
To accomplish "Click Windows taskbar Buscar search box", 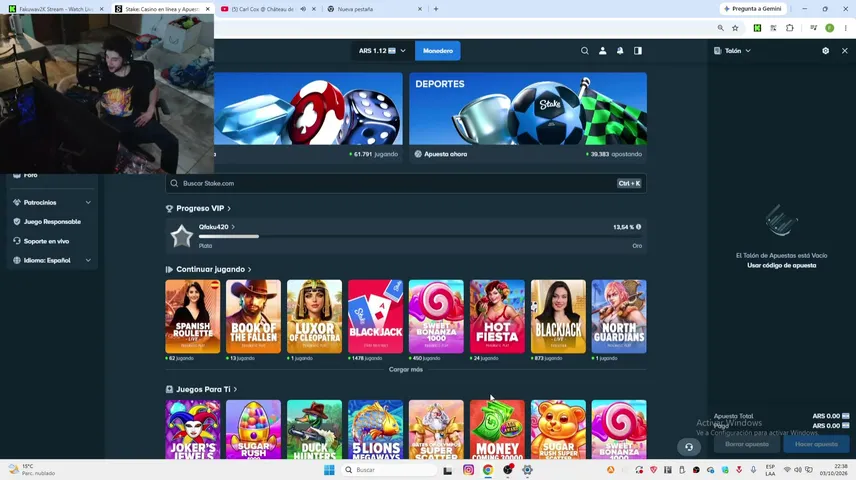I will point(389,470).
